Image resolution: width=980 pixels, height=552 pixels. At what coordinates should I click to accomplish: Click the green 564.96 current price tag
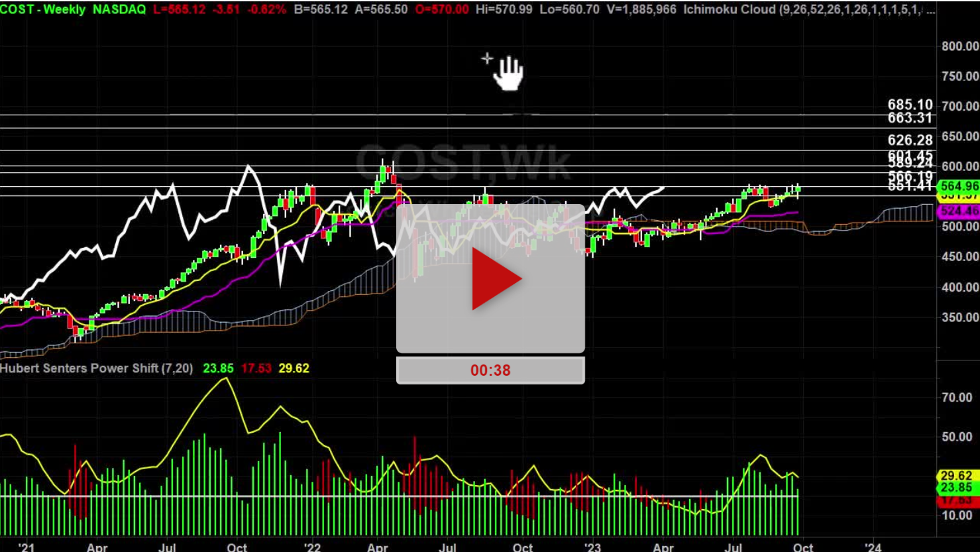(959, 186)
